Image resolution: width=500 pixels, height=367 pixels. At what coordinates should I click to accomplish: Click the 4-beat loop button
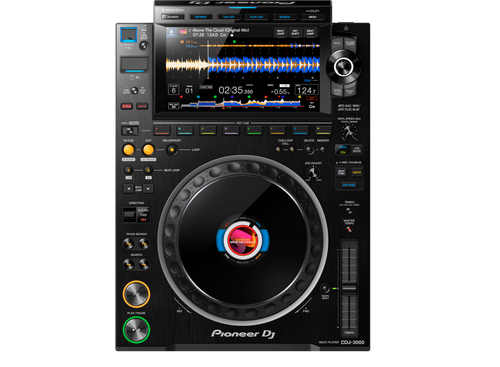(x=128, y=170)
